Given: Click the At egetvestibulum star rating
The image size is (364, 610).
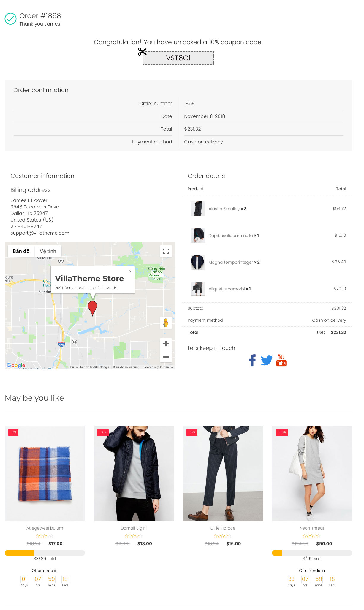Looking at the screenshot, I should pyautogui.click(x=45, y=536).
